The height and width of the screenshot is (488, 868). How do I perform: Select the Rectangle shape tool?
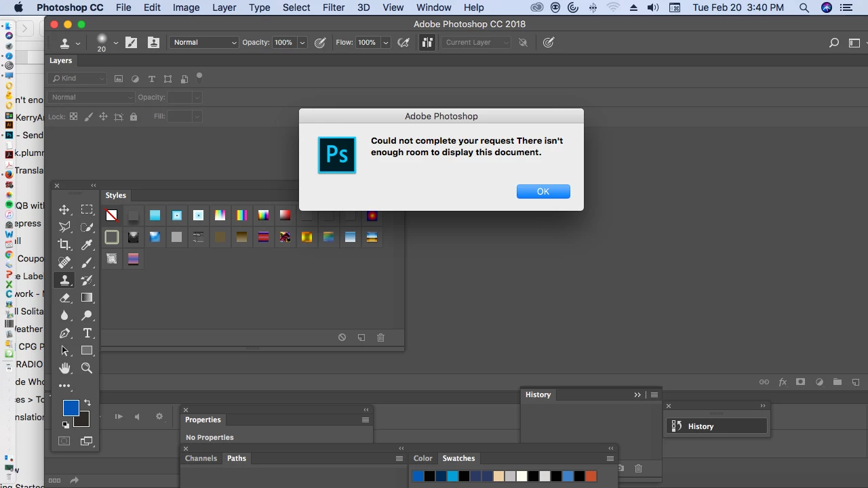87,351
